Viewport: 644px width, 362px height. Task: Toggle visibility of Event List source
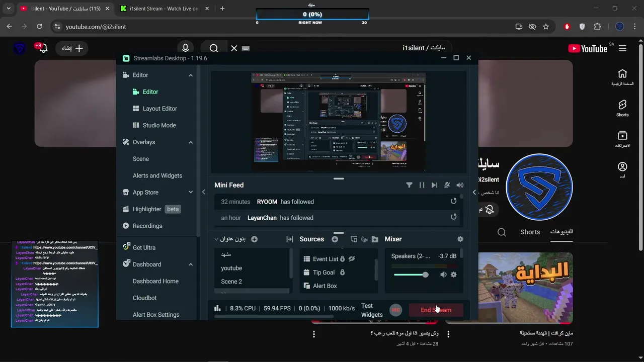tap(352, 259)
